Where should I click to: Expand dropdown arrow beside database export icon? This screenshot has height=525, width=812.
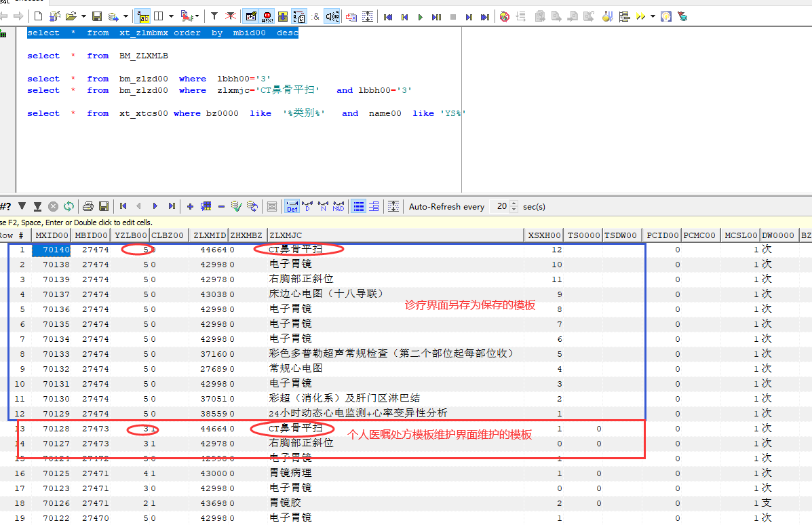(126, 16)
